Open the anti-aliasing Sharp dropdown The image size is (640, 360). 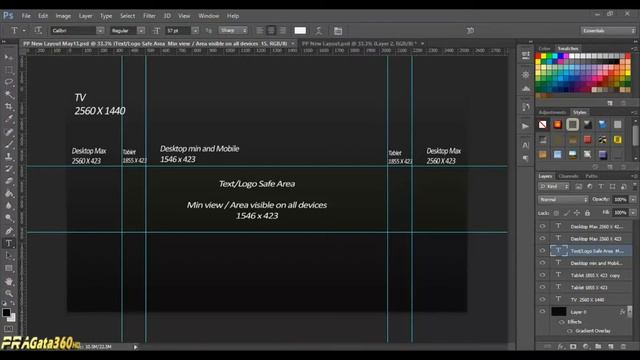233,30
